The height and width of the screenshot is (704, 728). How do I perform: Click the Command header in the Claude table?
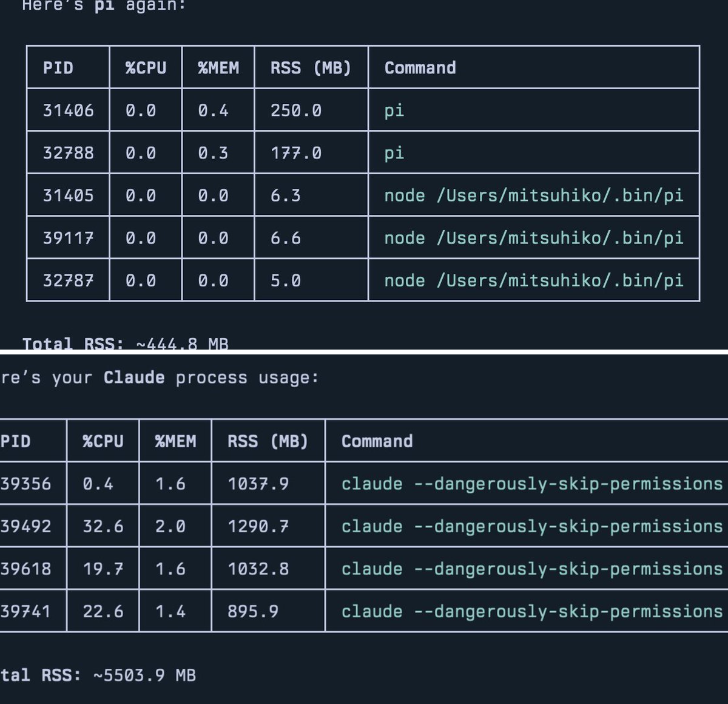pos(377,441)
